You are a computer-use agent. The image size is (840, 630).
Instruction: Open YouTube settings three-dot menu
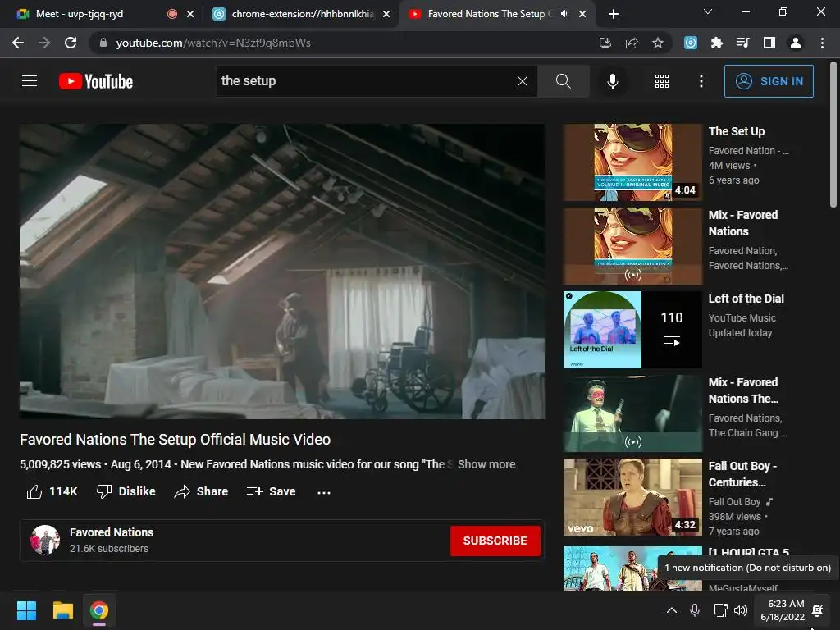(x=701, y=81)
